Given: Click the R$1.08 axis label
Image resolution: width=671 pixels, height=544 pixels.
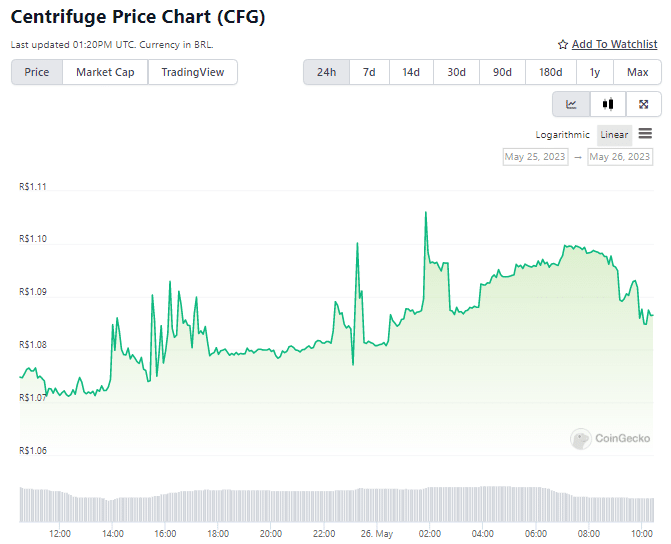Looking at the screenshot, I should [33, 345].
